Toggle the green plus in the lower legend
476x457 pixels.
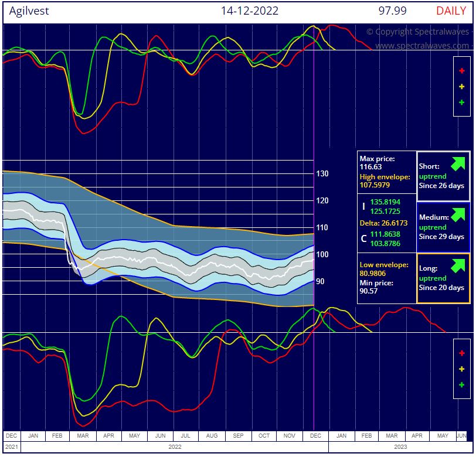coord(461,385)
